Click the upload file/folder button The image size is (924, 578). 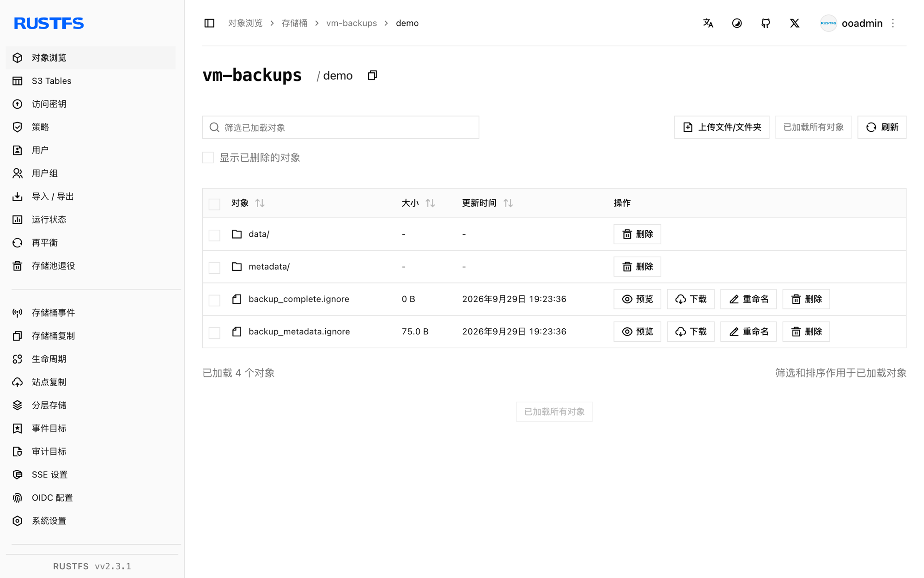coord(722,127)
